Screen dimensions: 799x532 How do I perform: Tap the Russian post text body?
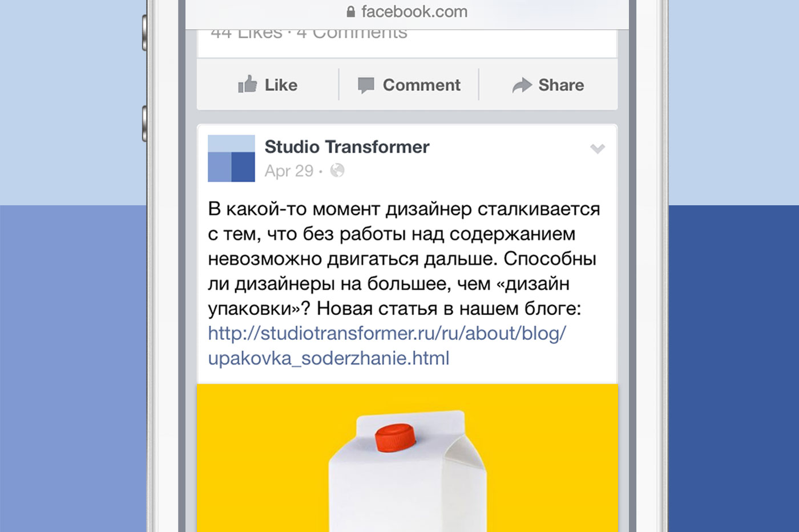pos(403,258)
